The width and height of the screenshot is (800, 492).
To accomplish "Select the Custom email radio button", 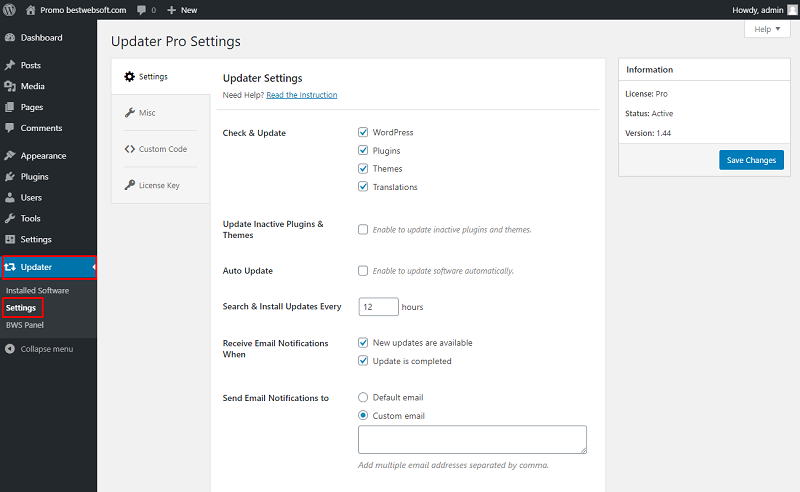I will [x=363, y=415].
